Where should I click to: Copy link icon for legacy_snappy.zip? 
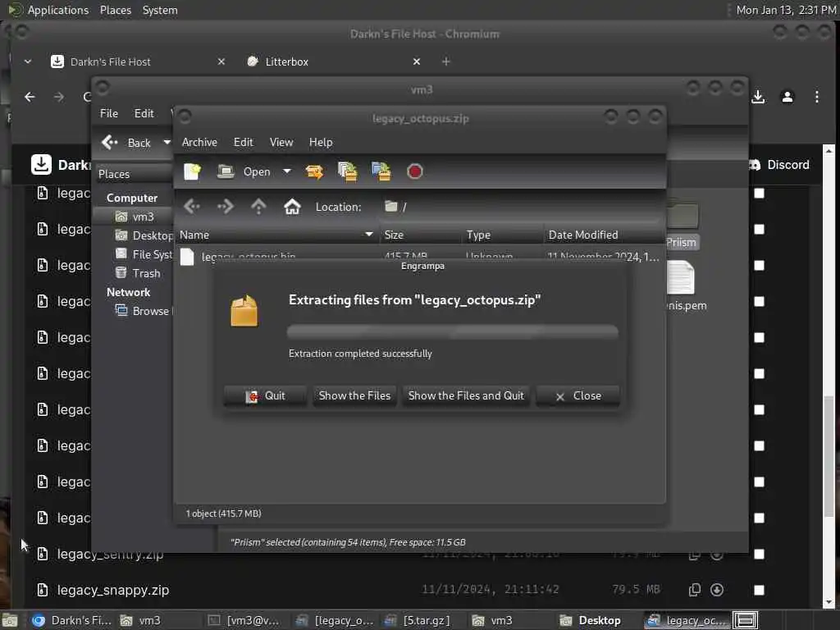click(694, 590)
